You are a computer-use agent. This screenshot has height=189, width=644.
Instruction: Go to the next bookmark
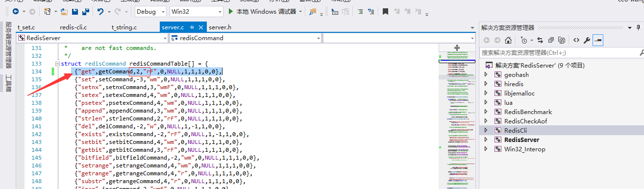(408, 11)
